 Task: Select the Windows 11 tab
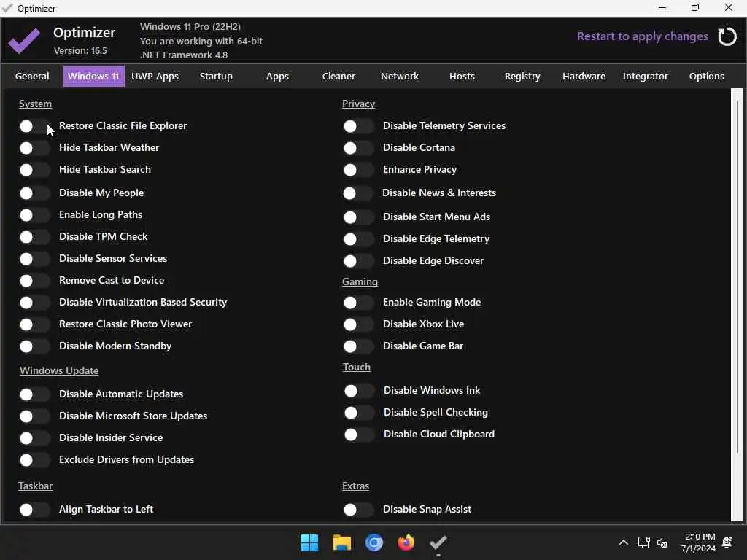point(94,76)
